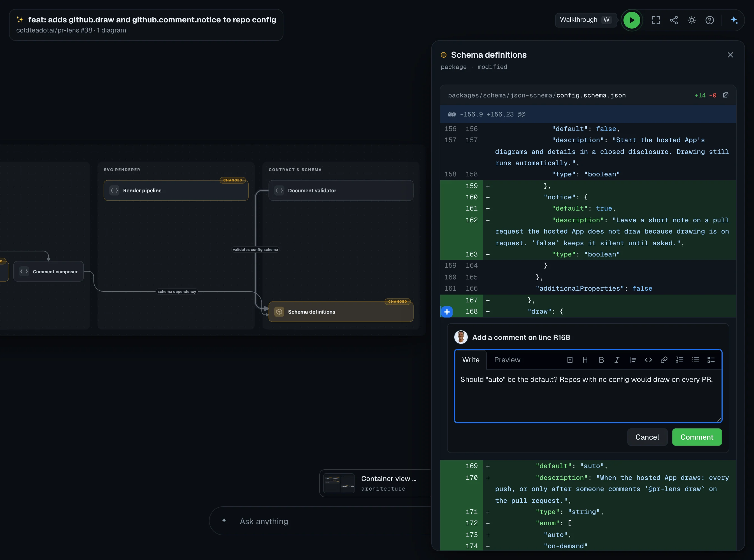Screen dimensions: 754x560
Task: Open config.schema.json in external view icon
Action: coord(725,95)
